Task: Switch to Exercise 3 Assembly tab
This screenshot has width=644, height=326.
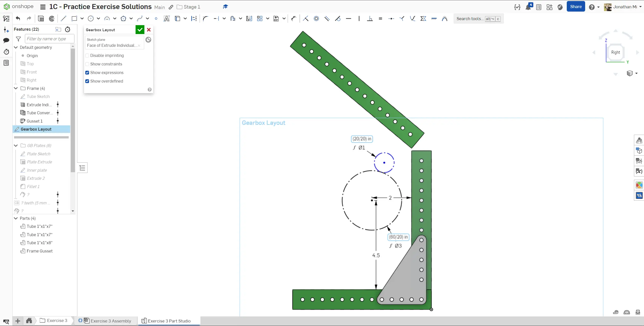Action: (x=111, y=321)
